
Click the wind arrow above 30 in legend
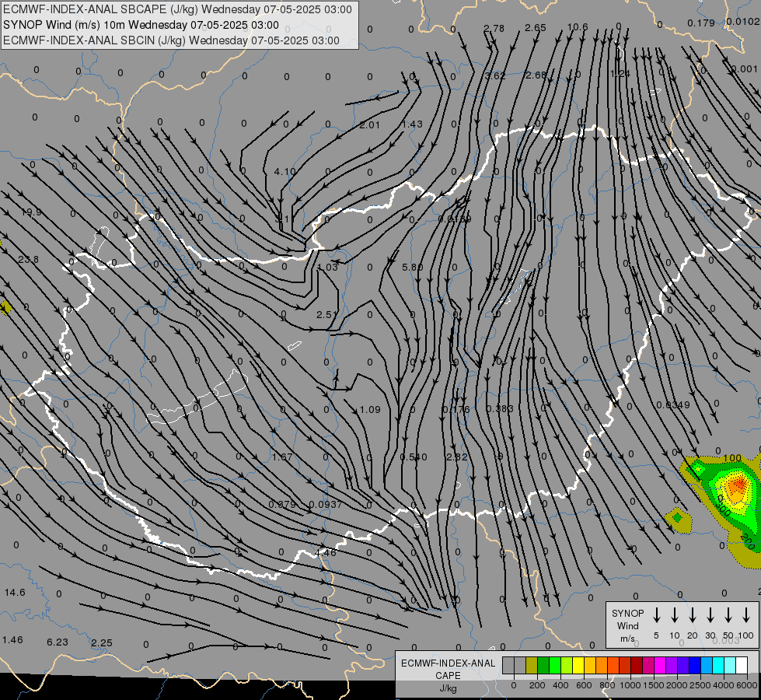click(710, 614)
